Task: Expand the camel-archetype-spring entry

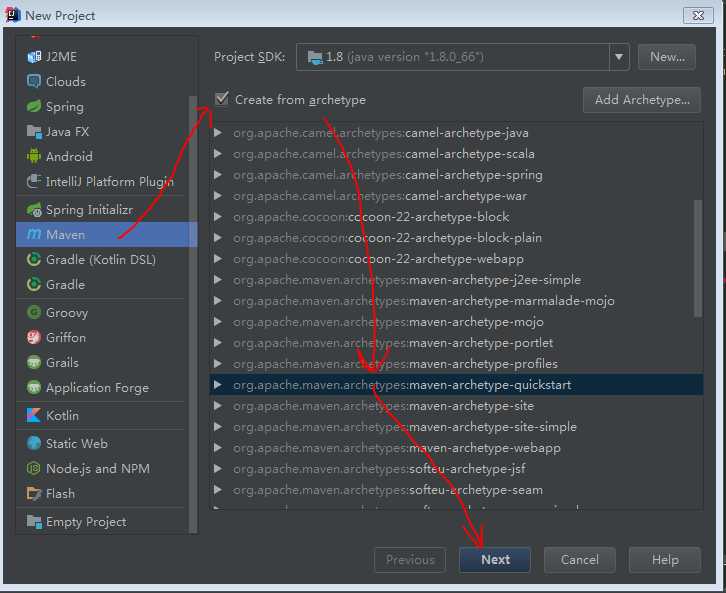Action: pyautogui.click(x=218, y=175)
